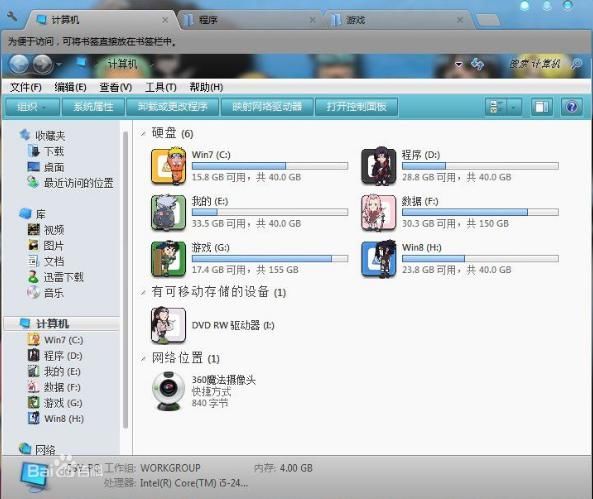The image size is (593, 499).
Task: Switch to the 程序 tab
Action: tap(250, 20)
